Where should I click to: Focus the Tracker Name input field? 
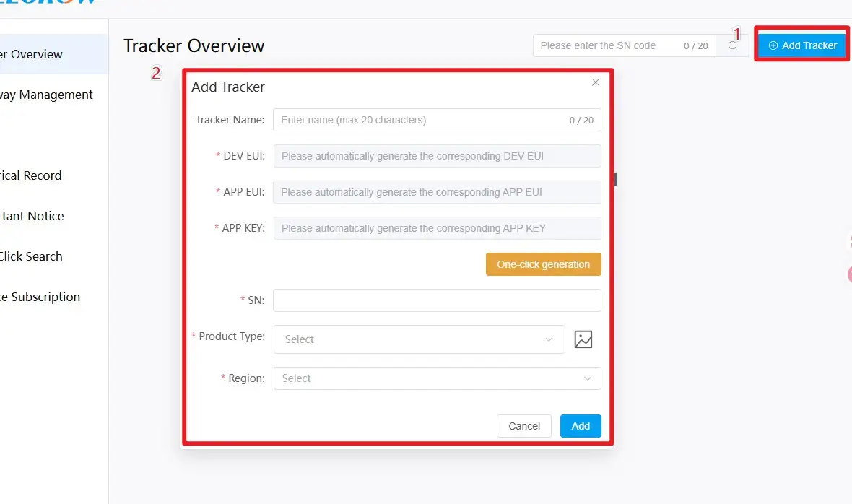[x=419, y=120]
